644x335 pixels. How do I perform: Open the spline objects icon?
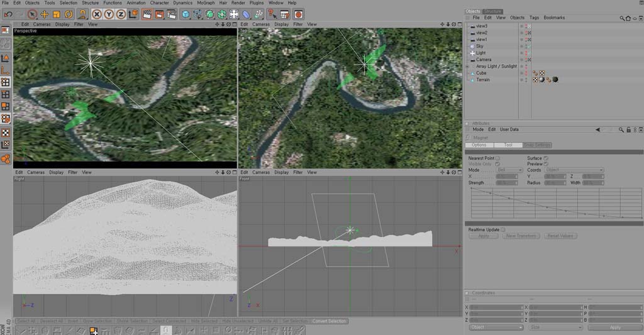click(x=197, y=14)
